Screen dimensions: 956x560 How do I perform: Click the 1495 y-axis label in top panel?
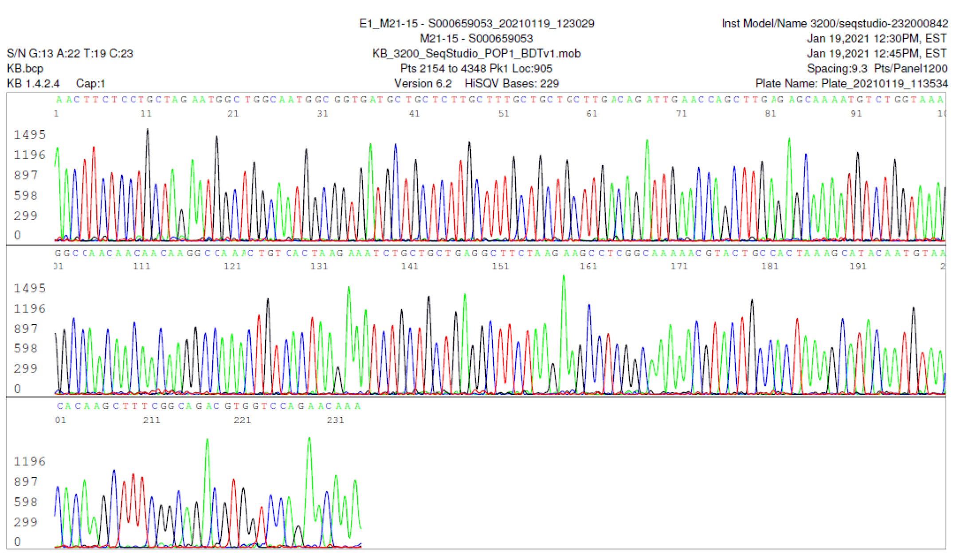[x=29, y=135]
